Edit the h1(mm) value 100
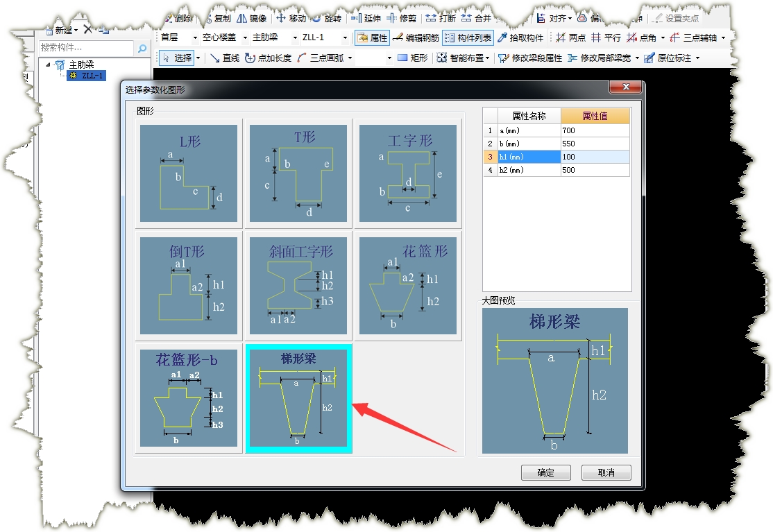Viewport: 773px width, 532px height. point(595,157)
